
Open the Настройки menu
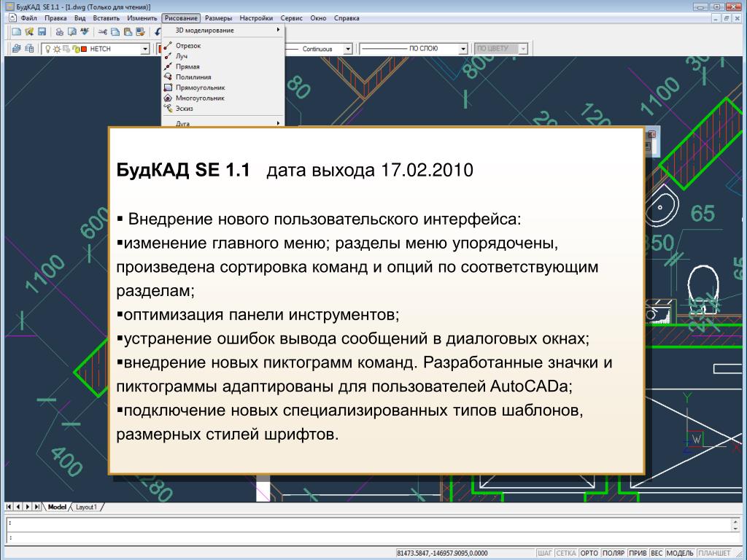click(x=256, y=18)
